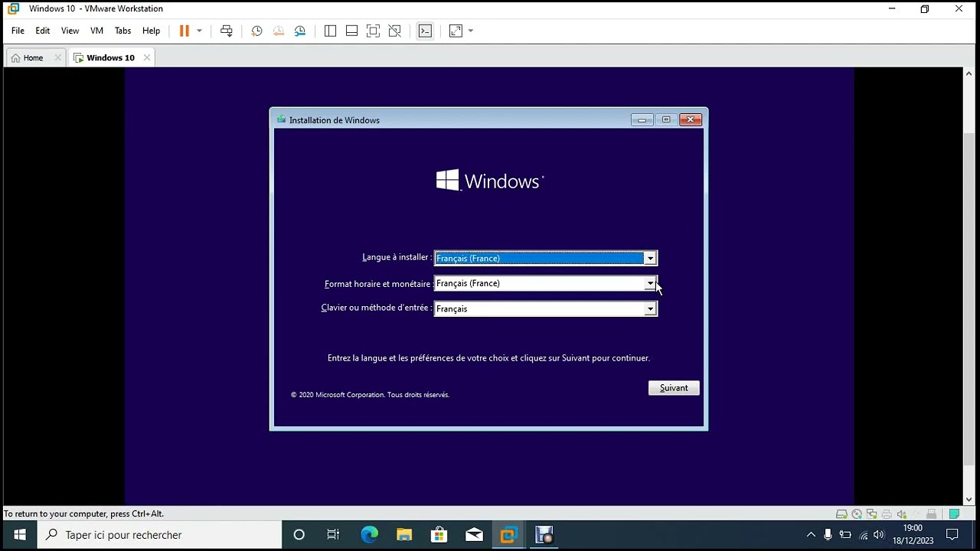The height and width of the screenshot is (551, 980).
Task: Click the Taper ici pour rechercher search box
Action: pyautogui.click(x=159, y=535)
